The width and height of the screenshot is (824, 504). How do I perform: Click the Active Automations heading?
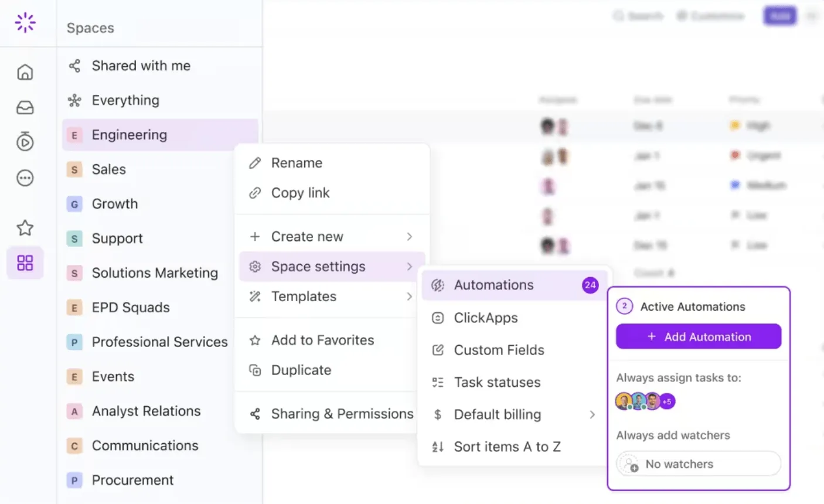693,307
